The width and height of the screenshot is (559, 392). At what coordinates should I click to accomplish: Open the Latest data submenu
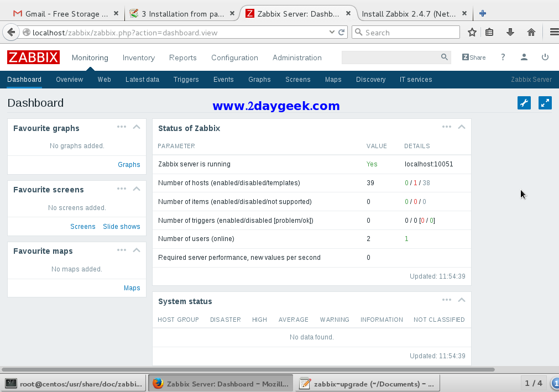[x=142, y=80]
